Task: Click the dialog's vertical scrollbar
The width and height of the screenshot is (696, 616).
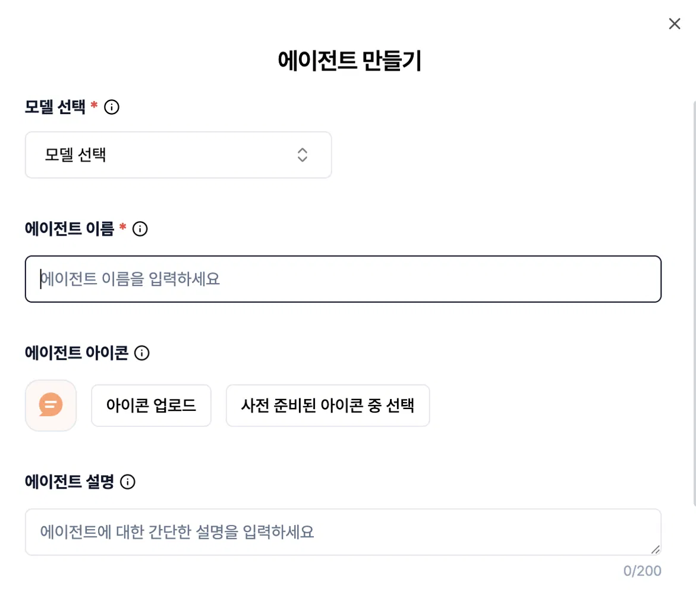Action: point(694,303)
